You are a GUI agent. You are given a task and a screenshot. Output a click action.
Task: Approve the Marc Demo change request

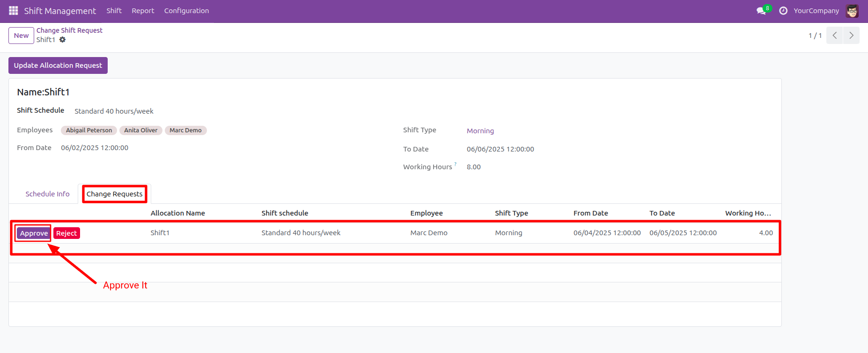[34, 233]
